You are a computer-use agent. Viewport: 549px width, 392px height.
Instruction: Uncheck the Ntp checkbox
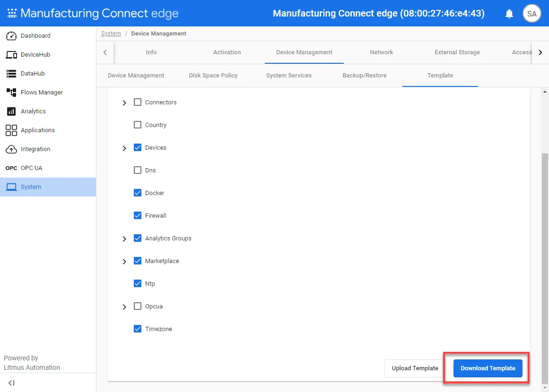pos(138,283)
